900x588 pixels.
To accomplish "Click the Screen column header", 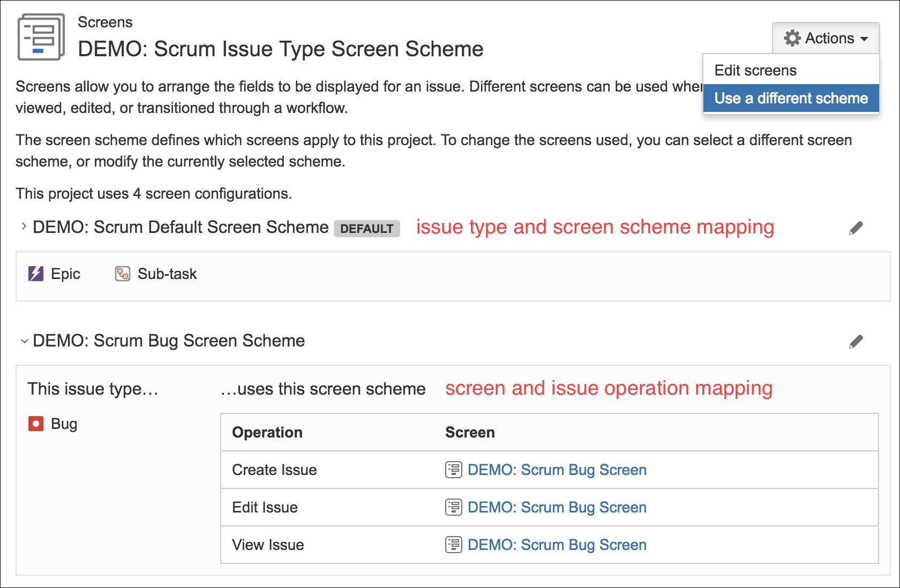I will [x=470, y=432].
